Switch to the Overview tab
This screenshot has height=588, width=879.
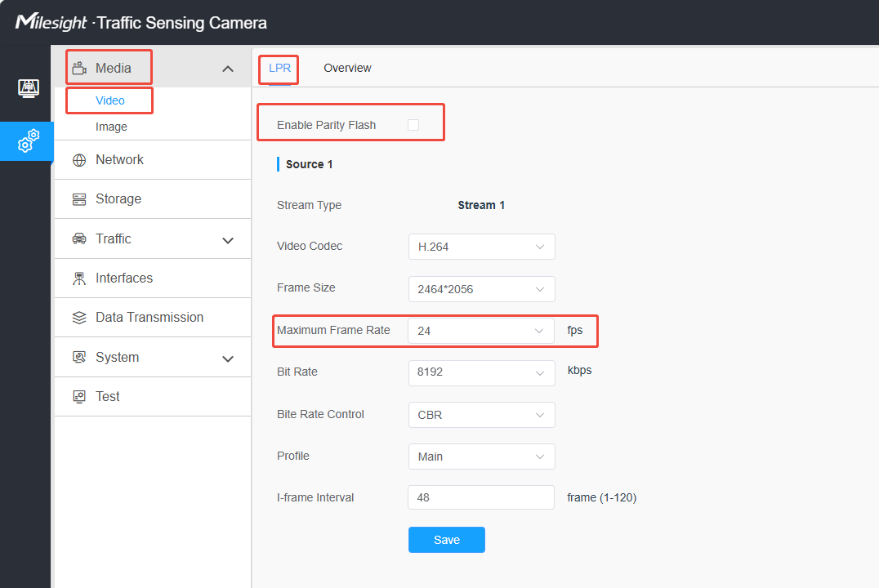347,68
